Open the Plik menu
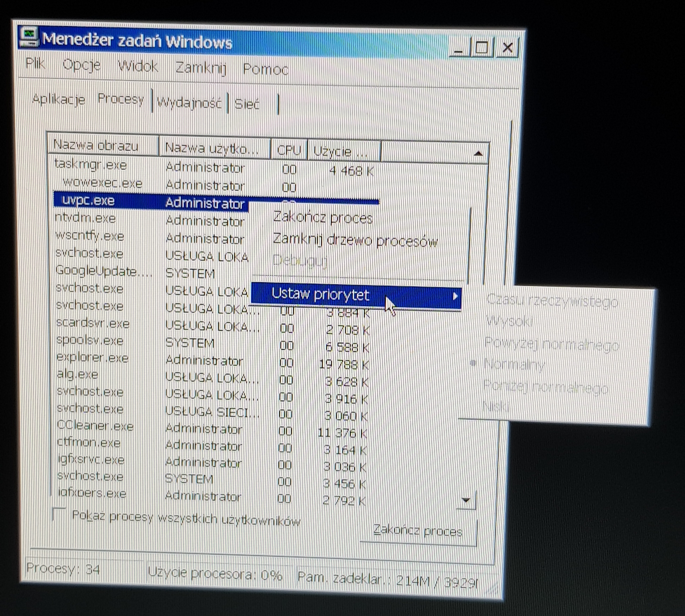 tap(35, 64)
